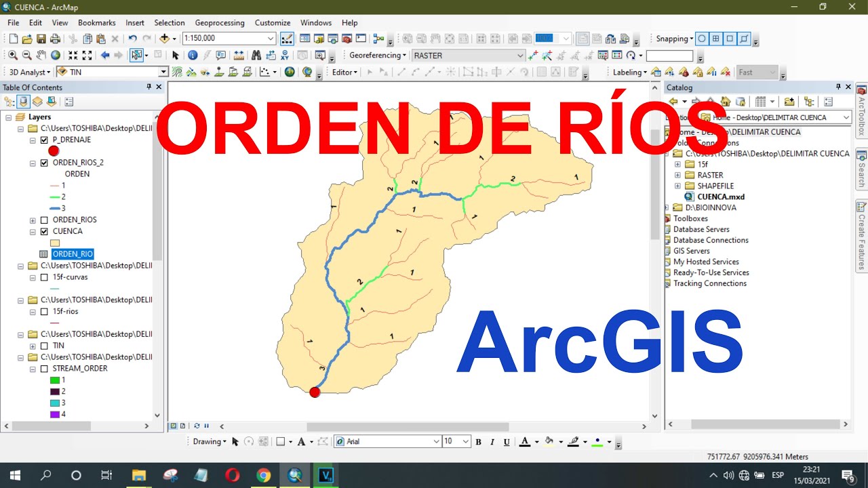Uncheck the P_DRENAJE layer checkbox
This screenshot has width=868, height=488.
click(44, 140)
